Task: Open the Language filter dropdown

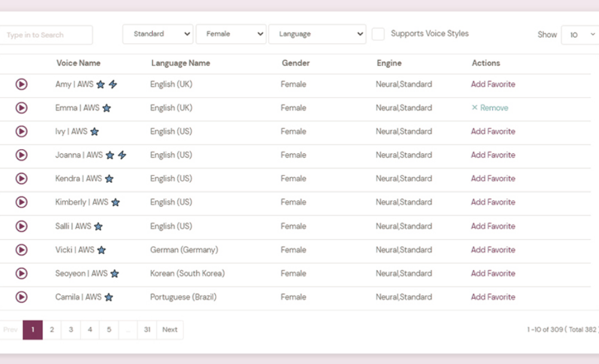Action: [317, 34]
